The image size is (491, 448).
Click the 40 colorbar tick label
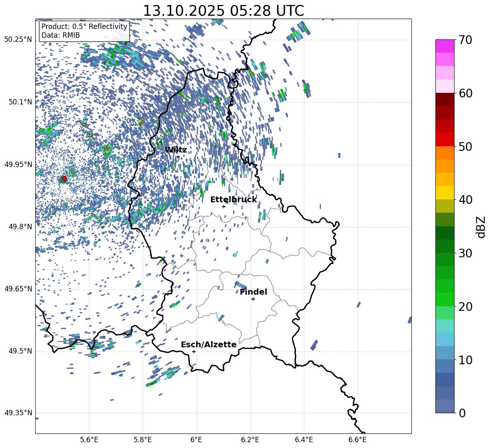tap(466, 200)
